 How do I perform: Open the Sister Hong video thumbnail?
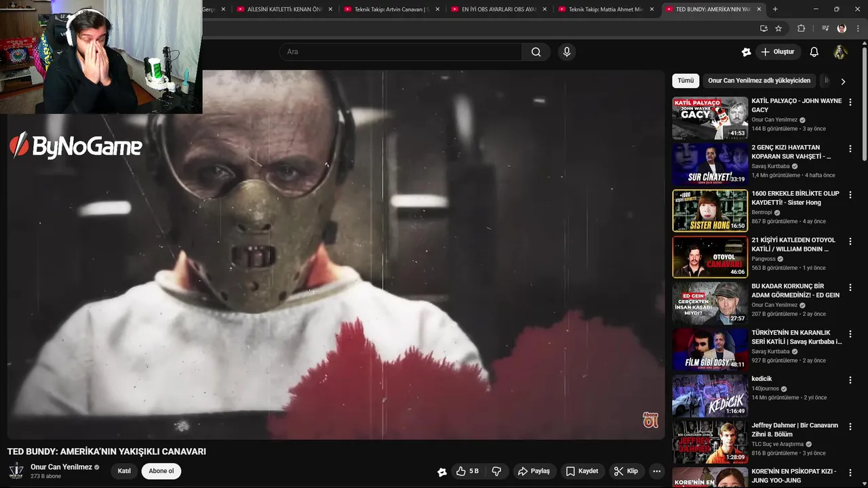coord(710,210)
